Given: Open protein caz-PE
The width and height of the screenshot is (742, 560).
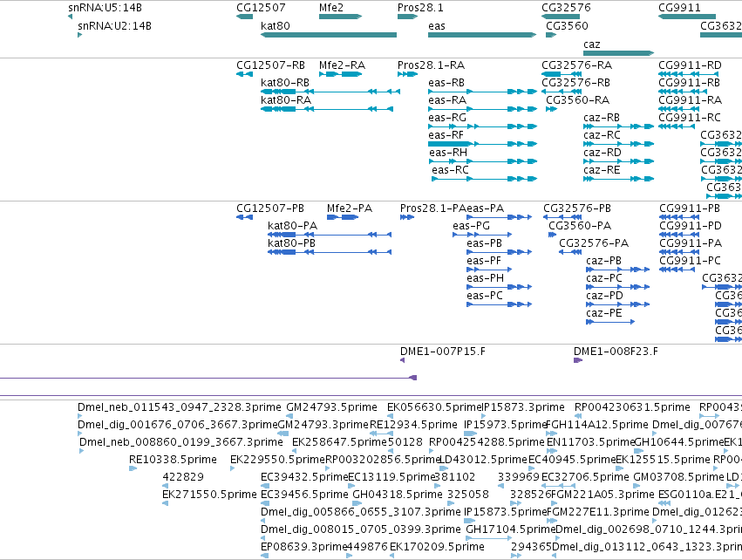Looking at the screenshot, I should point(604,314).
